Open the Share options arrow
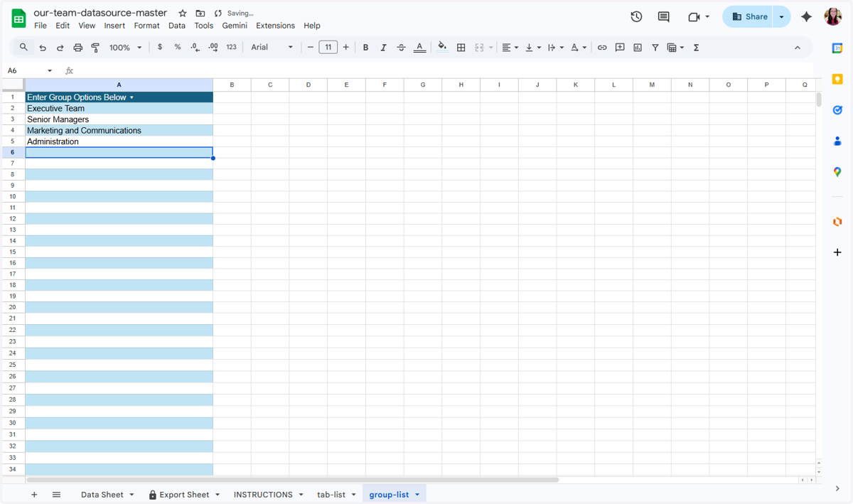This screenshot has height=504, width=853. coord(781,16)
